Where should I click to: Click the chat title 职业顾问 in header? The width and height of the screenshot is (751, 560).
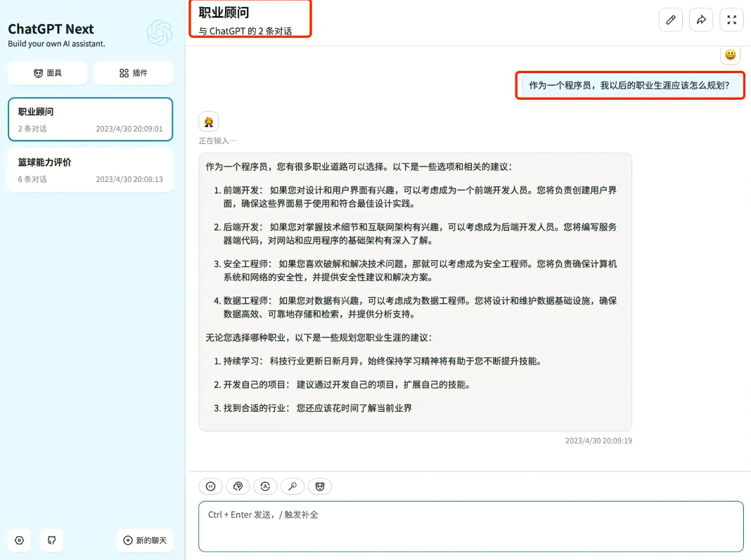tap(224, 13)
